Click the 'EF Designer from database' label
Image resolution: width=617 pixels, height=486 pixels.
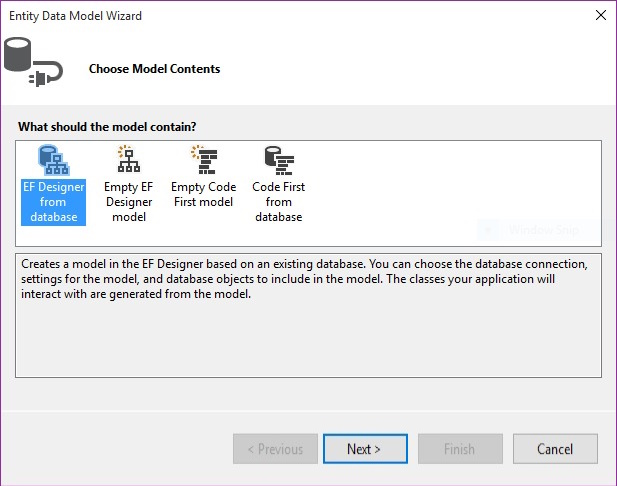click(53, 202)
